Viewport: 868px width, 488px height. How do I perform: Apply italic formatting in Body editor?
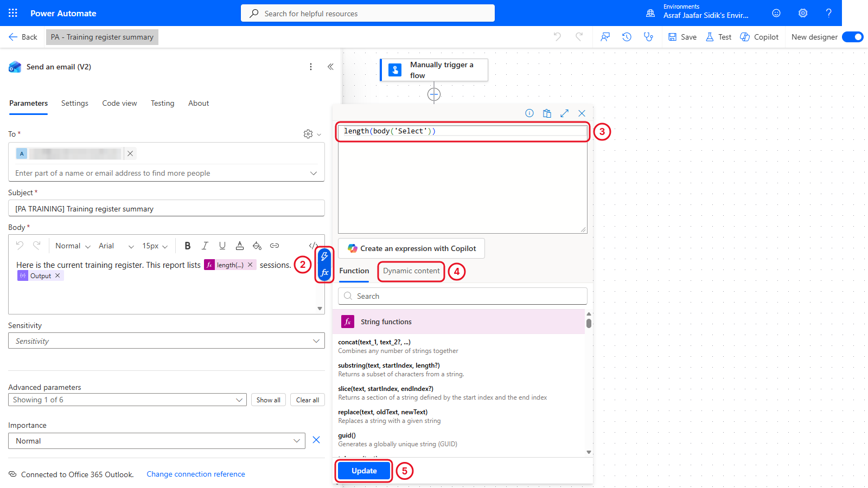[205, 246]
